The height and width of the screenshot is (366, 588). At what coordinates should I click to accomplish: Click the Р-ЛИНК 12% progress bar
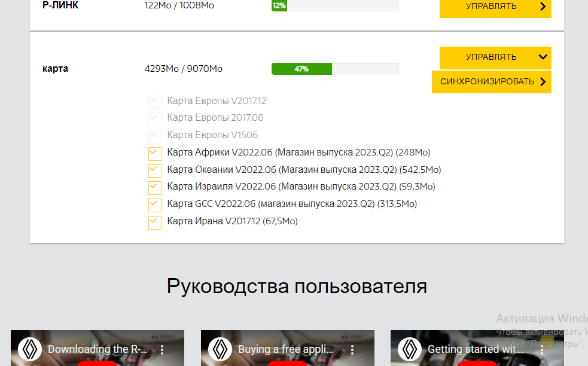(x=335, y=5)
